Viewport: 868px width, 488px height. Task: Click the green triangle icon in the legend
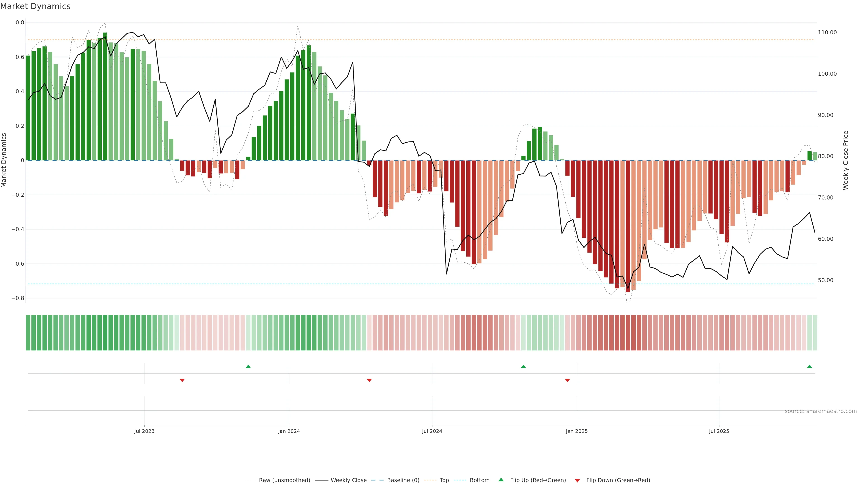tap(501, 480)
